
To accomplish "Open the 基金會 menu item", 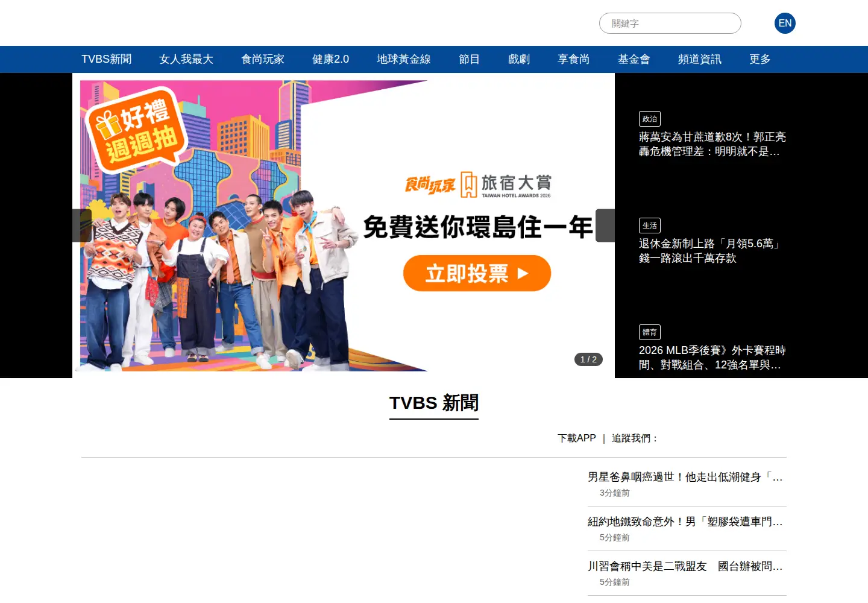I will click(634, 59).
